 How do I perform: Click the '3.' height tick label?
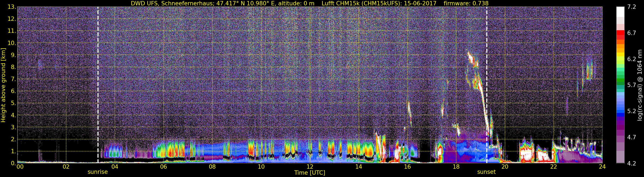(x=13, y=127)
